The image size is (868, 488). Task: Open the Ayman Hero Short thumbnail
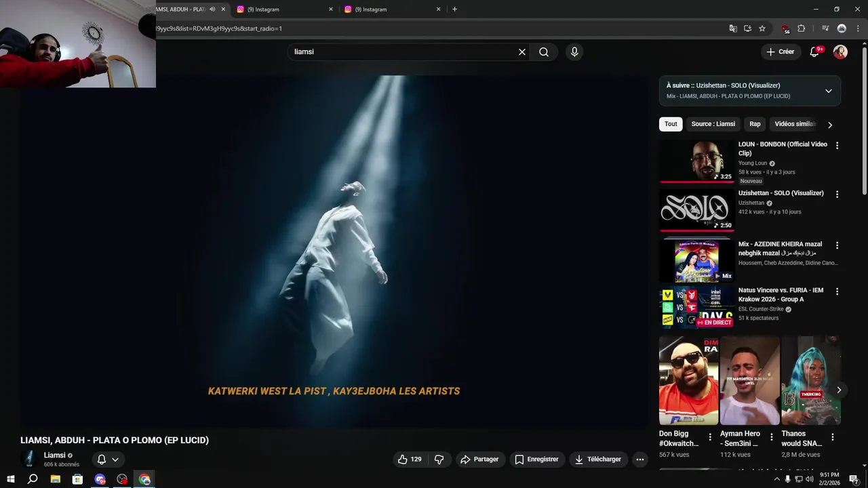tap(749, 381)
